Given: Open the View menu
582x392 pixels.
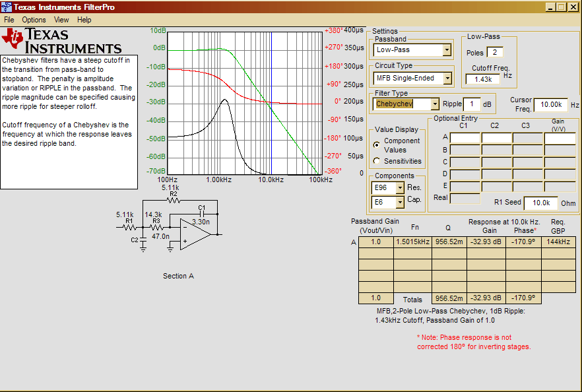Looking at the screenshot, I should (x=61, y=20).
